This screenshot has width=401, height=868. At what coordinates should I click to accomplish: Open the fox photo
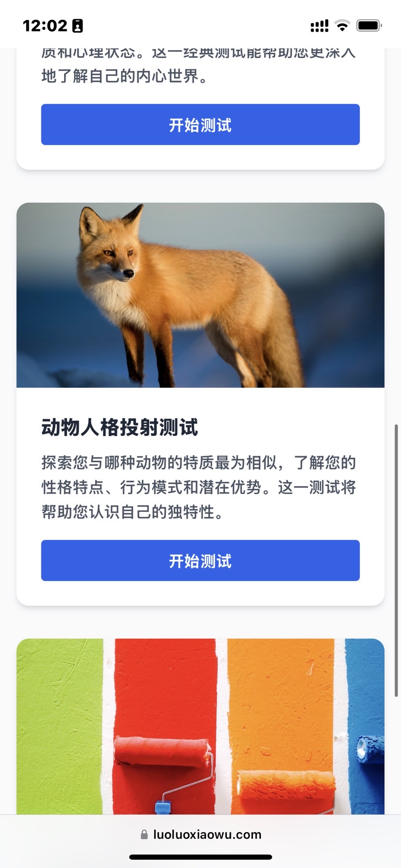coord(200,295)
